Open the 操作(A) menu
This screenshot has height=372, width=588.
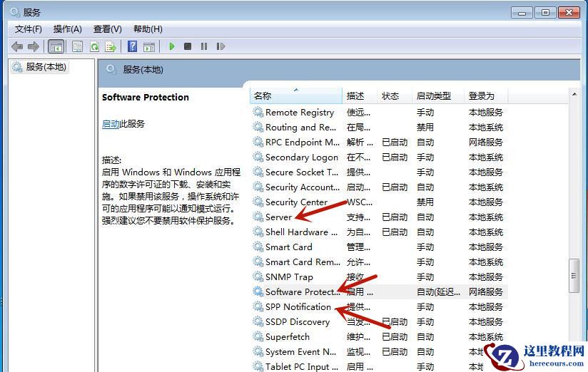coord(68,29)
